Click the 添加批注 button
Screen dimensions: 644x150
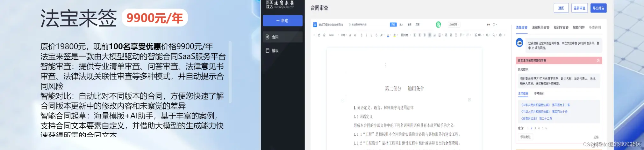[x=526, y=137]
